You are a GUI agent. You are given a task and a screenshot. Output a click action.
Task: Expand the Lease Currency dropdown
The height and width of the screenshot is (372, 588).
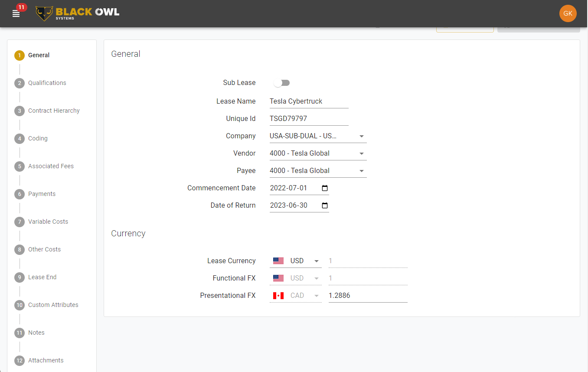point(316,261)
